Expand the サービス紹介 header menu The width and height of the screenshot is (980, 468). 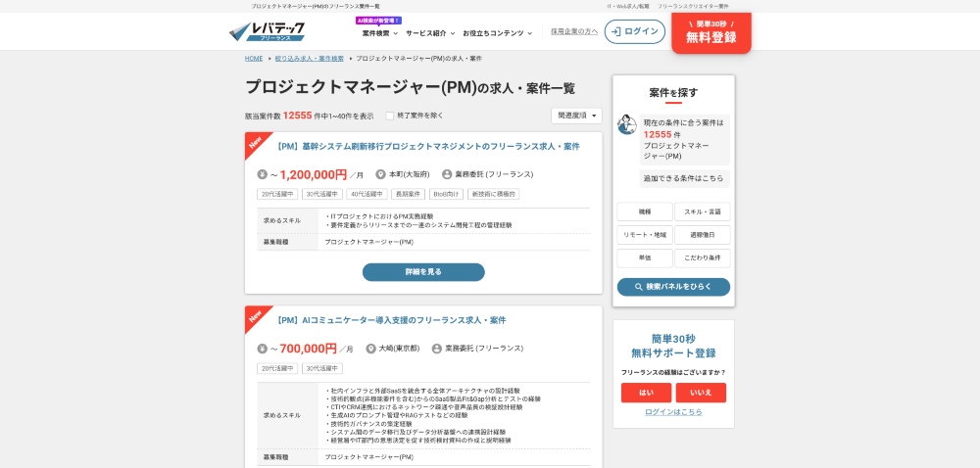tap(430, 33)
